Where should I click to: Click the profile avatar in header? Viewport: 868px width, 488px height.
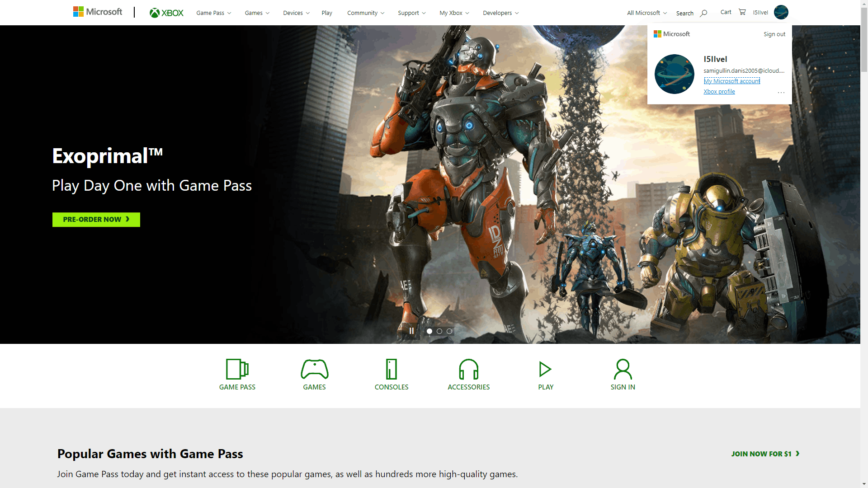tap(781, 12)
